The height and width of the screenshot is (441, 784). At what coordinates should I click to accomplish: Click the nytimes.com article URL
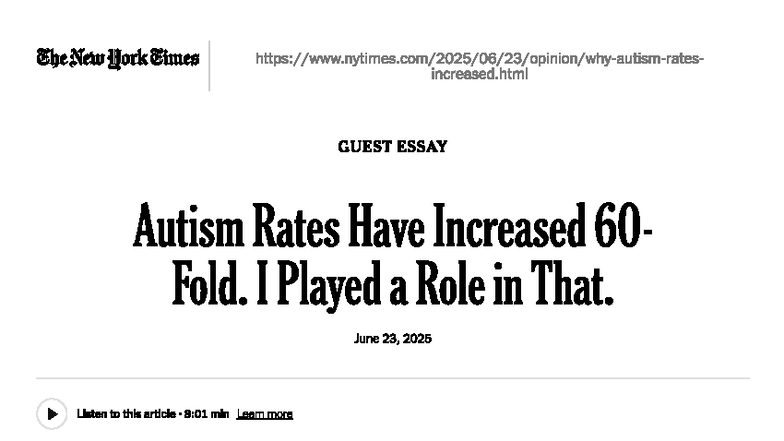tap(479, 59)
